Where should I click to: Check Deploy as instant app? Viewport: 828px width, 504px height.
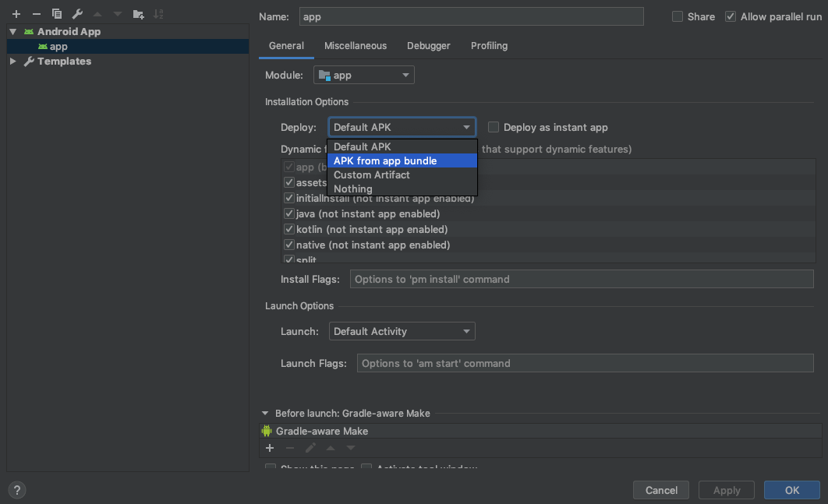tap(494, 127)
